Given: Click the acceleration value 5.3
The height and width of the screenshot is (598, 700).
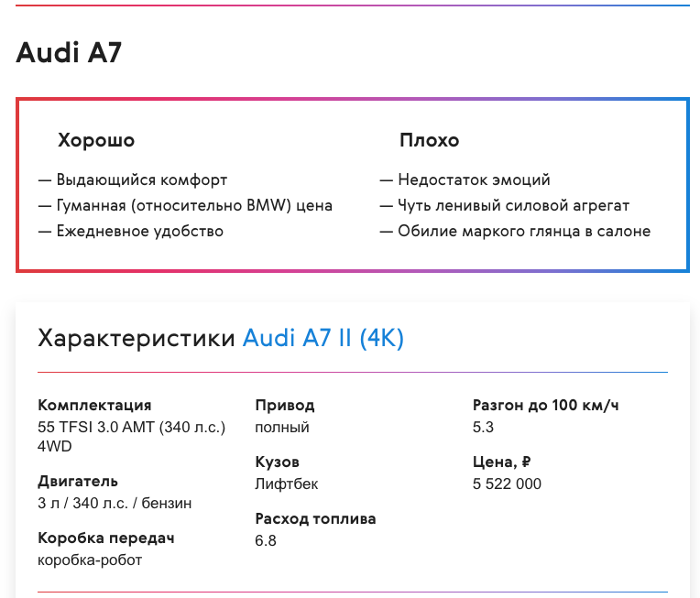Looking at the screenshot, I should [x=483, y=428].
